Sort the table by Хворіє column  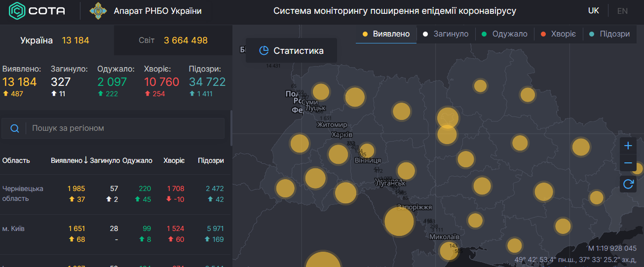174,160
